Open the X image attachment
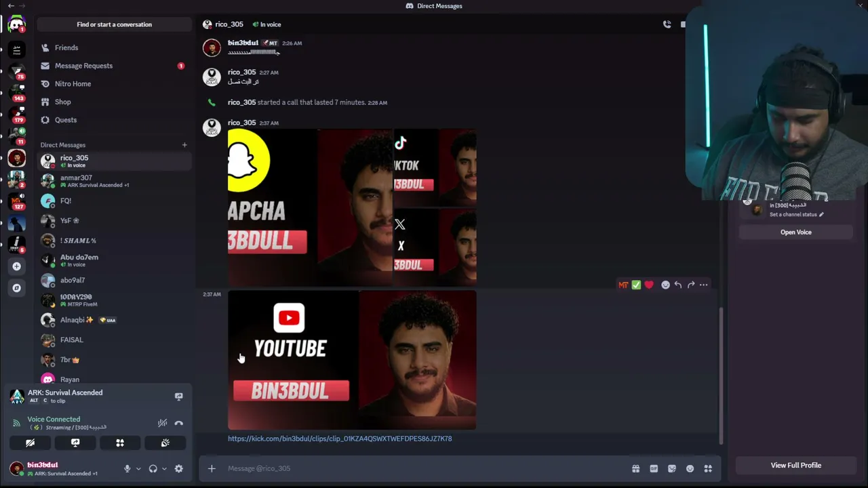 point(435,247)
